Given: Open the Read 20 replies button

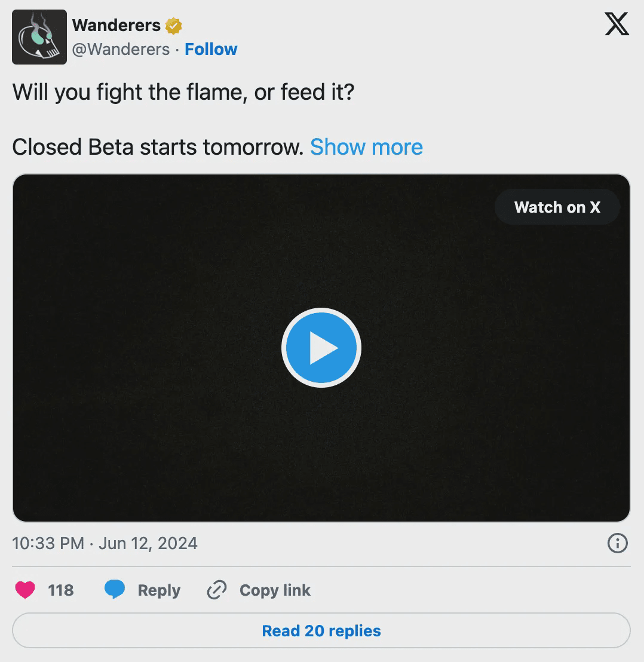Looking at the screenshot, I should pos(321,631).
